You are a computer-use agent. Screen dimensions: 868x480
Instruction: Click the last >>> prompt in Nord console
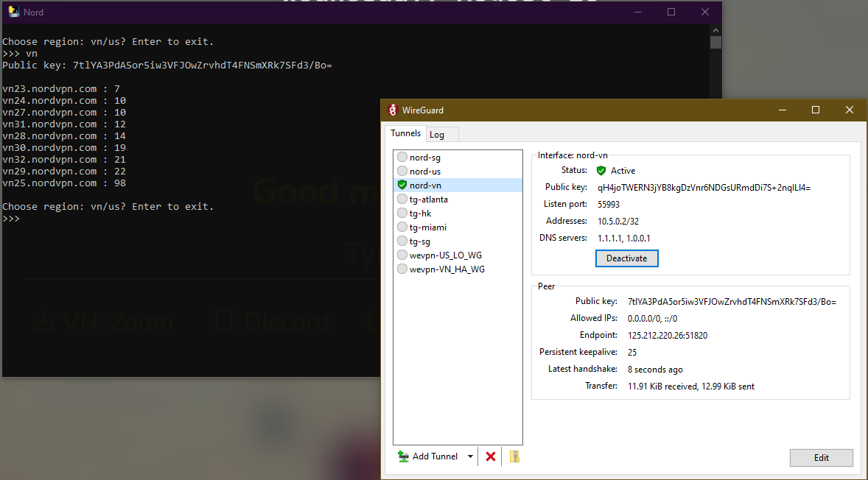pyautogui.click(x=11, y=219)
